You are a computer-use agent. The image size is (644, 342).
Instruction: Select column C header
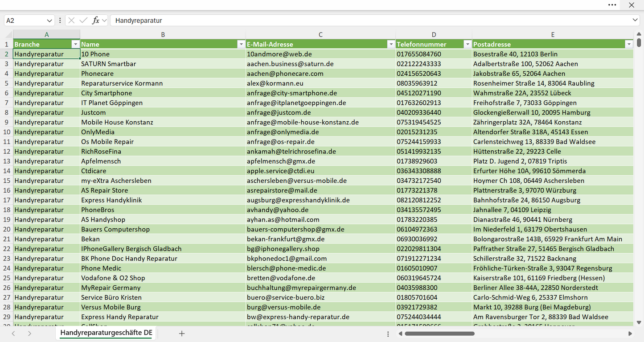click(321, 34)
